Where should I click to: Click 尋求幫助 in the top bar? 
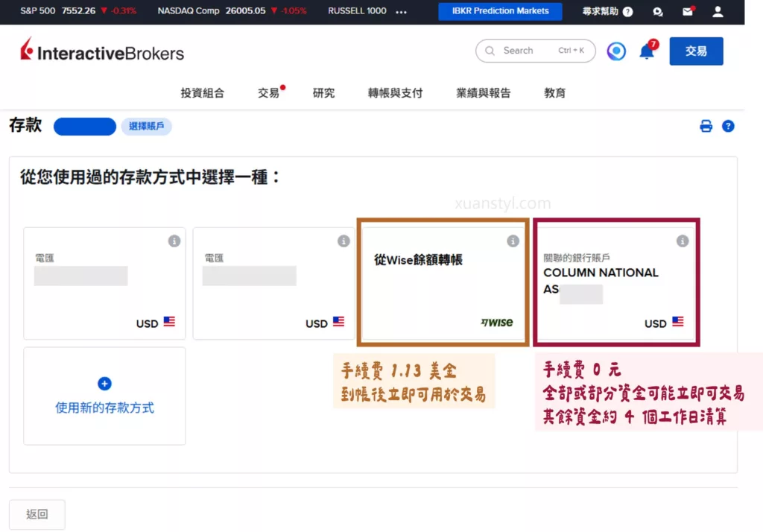click(601, 11)
